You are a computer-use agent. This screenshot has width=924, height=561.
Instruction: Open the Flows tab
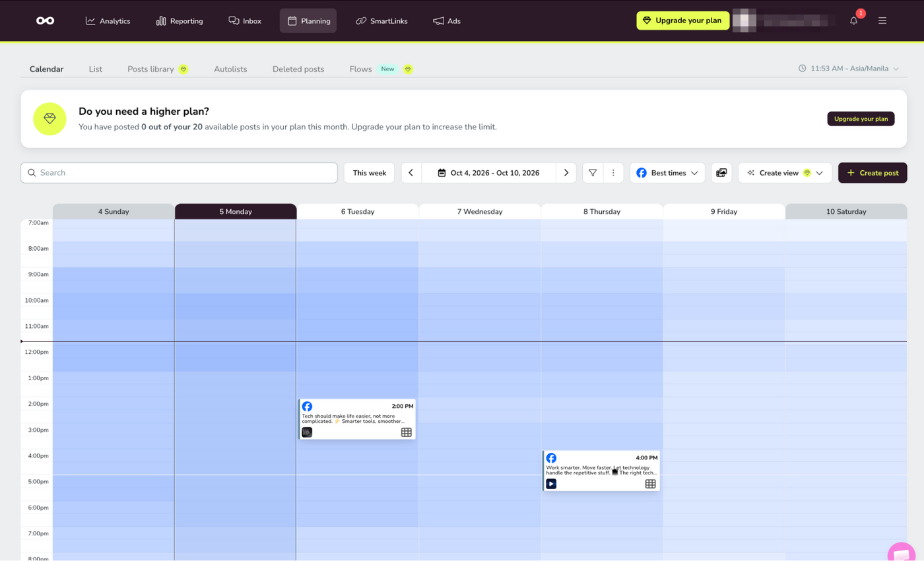381,69
